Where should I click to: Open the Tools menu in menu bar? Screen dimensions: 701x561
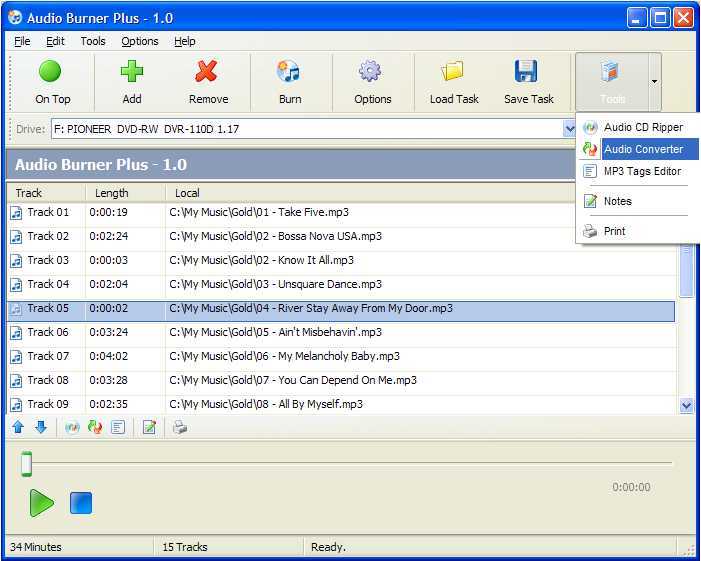coord(93,41)
